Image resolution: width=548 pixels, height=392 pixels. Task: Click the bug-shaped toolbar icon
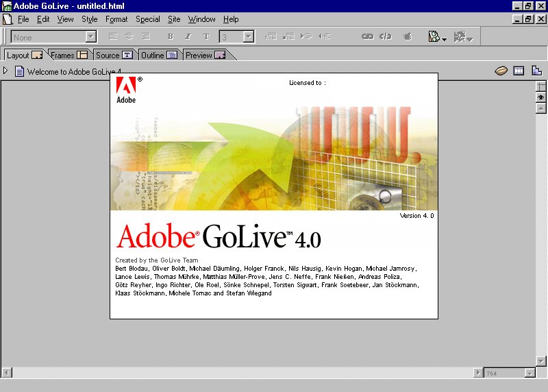pyautogui.click(x=408, y=36)
